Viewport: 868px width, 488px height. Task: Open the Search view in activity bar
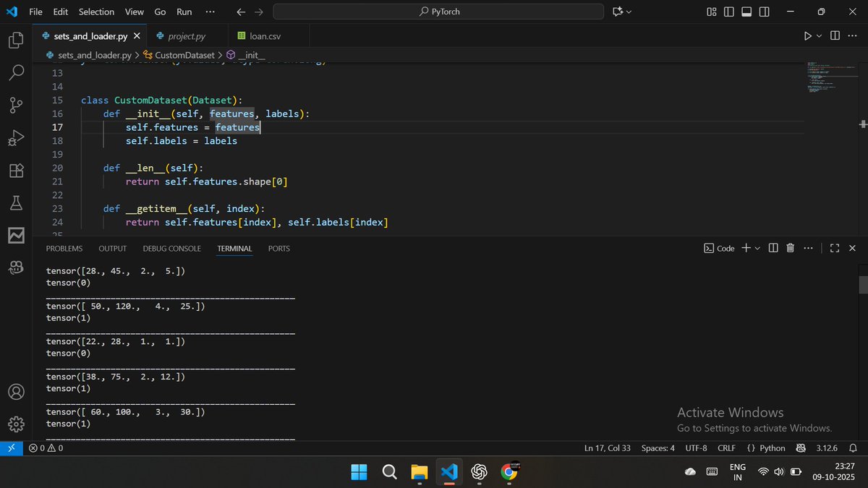tap(16, 72)
